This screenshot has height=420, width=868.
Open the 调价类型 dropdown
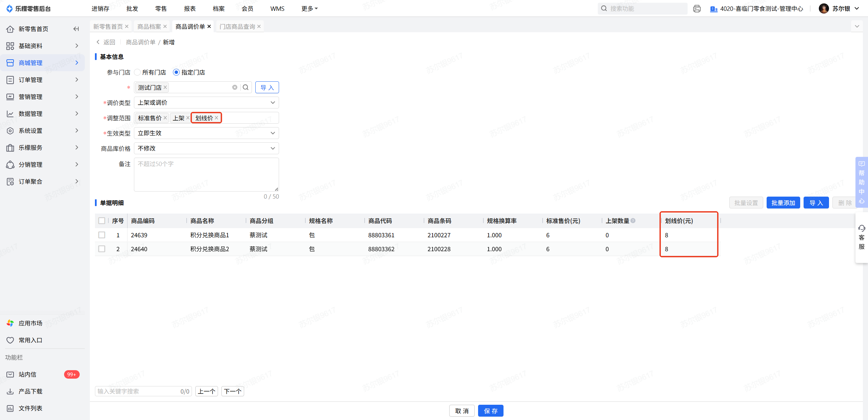[206, 103]
